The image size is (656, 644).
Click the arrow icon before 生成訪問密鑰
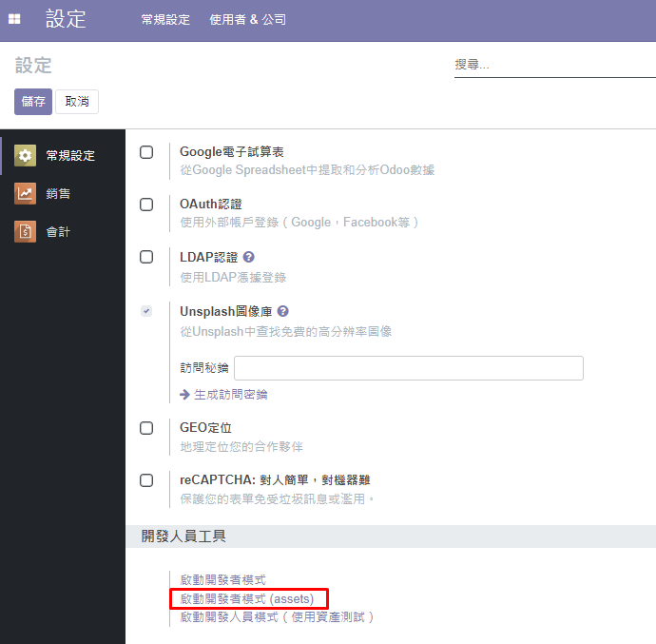click(184, 395)
